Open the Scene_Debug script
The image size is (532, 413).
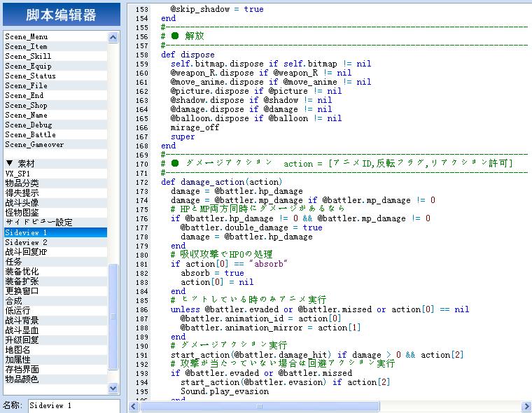pos(55,125)
